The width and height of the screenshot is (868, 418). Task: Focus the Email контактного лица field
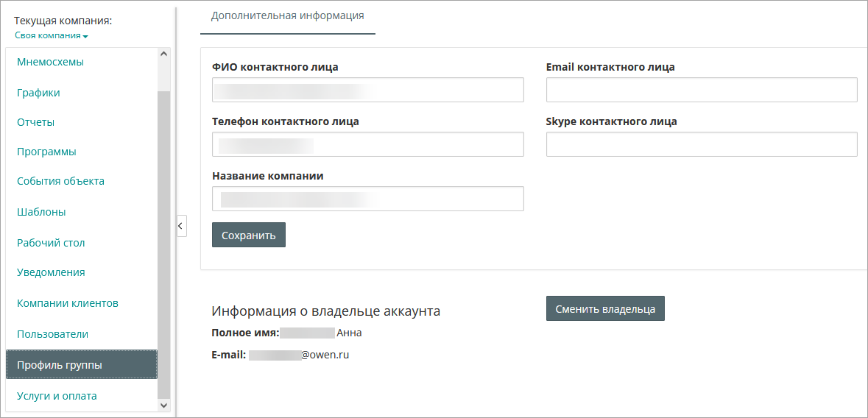[x=701, y=90]
